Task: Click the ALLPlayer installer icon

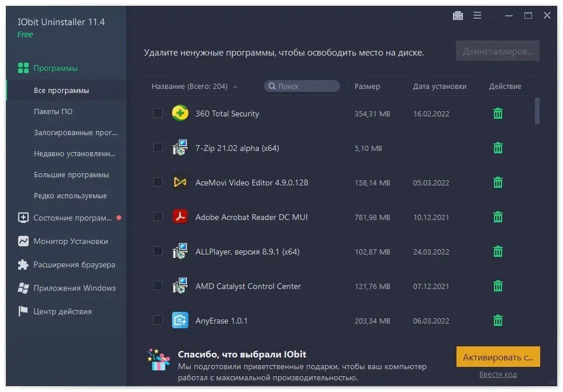Action: (180, 251)
